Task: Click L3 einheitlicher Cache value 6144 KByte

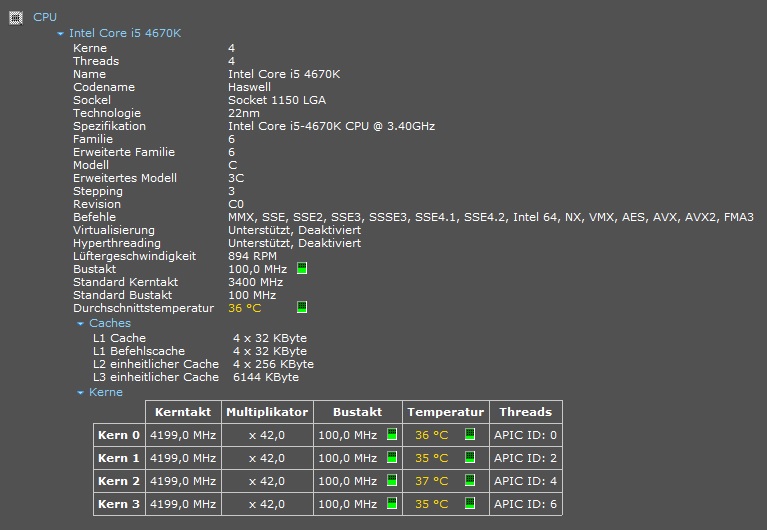Action: click(266, 377)
